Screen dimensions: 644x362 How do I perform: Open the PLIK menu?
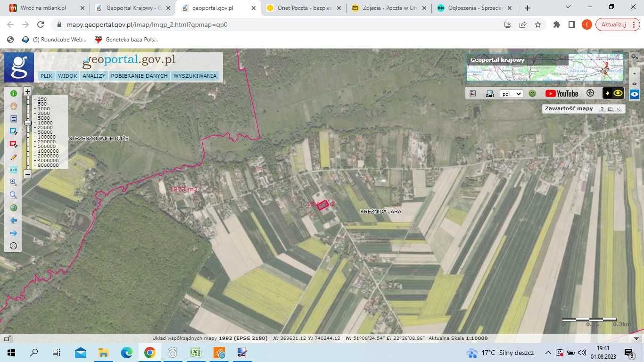point(47,76)
